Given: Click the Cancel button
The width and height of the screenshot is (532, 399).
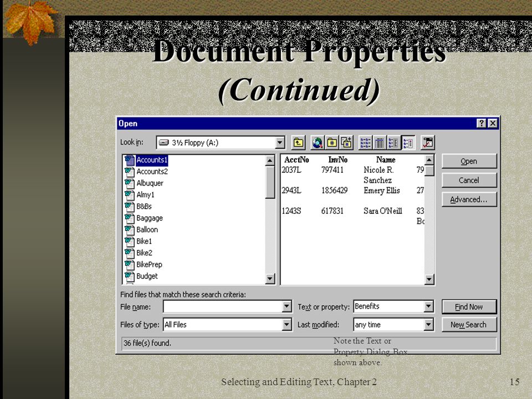Looking at the screenshot, I should (469, 180).
